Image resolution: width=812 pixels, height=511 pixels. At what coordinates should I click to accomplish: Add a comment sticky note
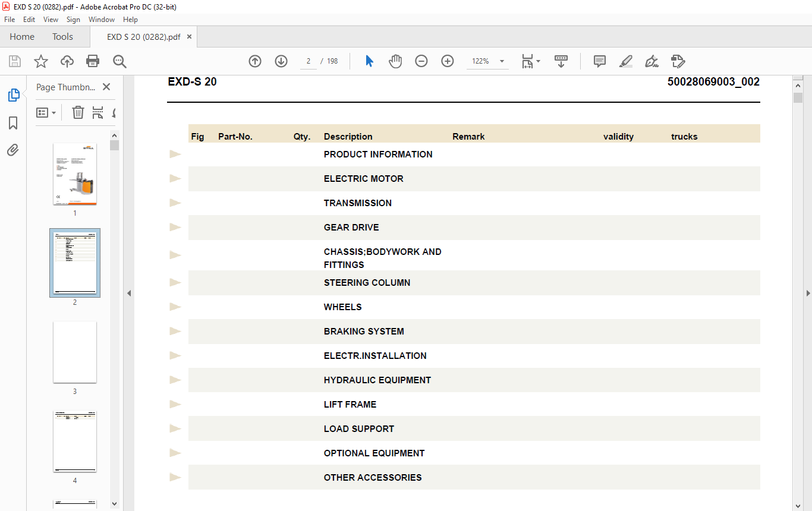coord(600,61)
